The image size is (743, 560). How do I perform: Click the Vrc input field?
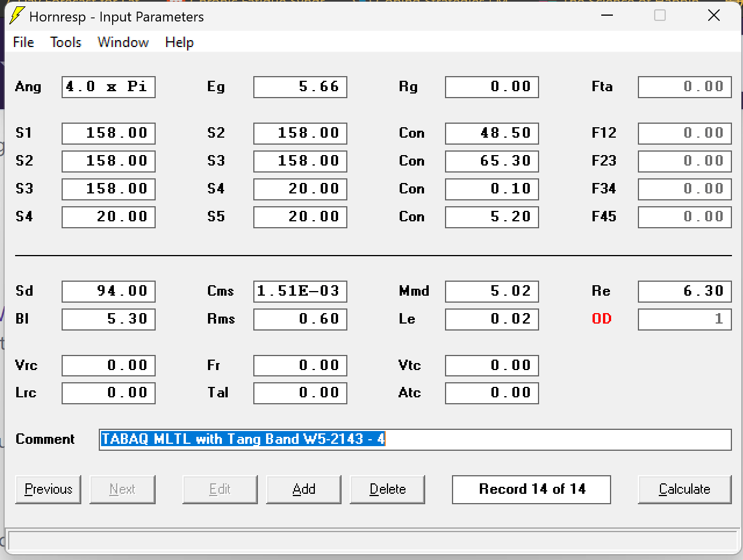tap(109, 365)
